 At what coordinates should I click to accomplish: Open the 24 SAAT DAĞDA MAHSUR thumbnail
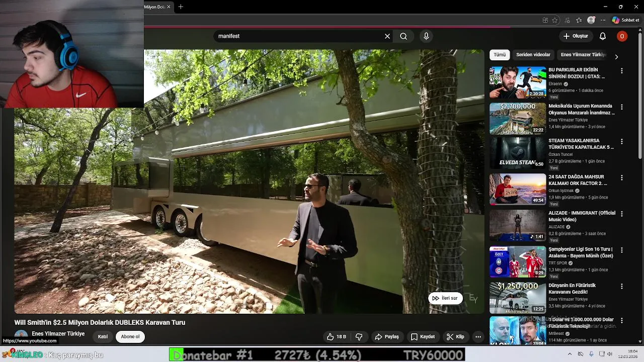coord(518,189)
